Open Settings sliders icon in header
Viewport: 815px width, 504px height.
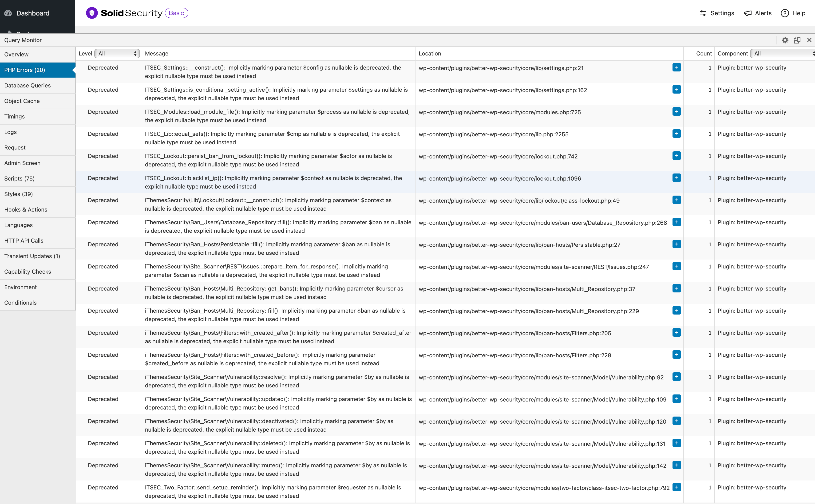click(703, 13)
